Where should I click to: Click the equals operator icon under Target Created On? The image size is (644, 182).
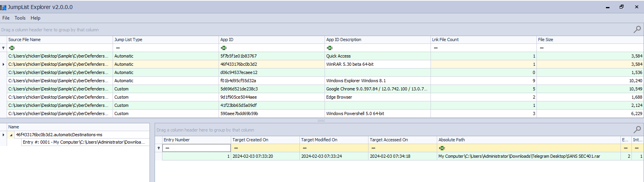pyautogui.click(x=236, y=148)
